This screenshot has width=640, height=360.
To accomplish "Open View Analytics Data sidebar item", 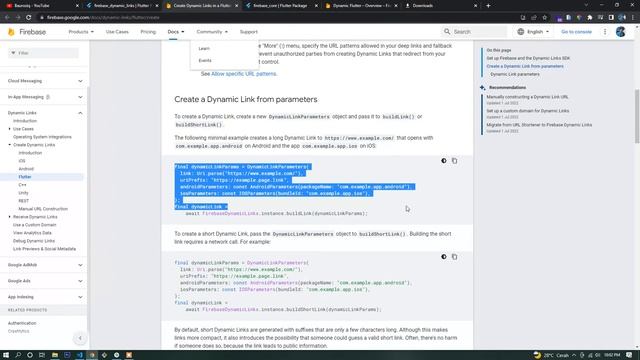I will point(32,233).
